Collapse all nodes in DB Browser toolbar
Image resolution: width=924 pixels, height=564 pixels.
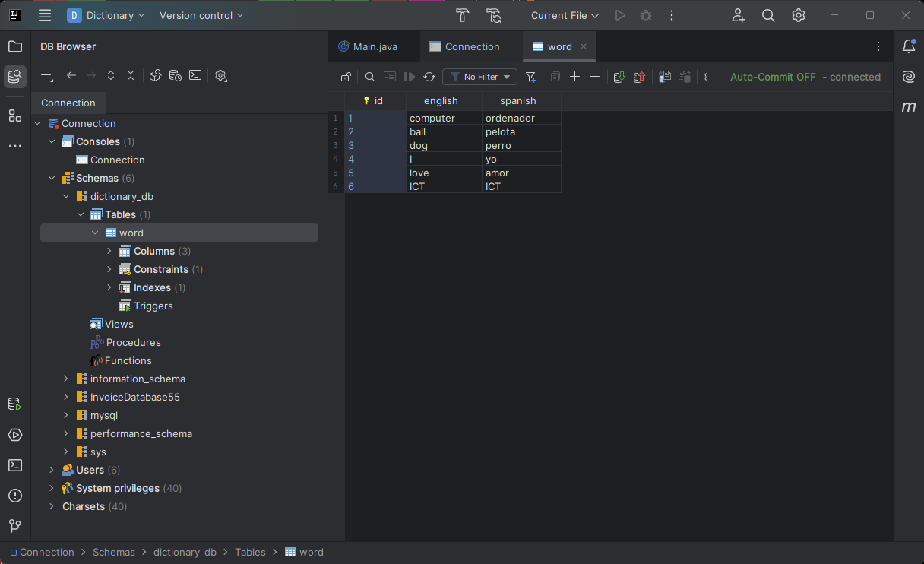(131, 75)
